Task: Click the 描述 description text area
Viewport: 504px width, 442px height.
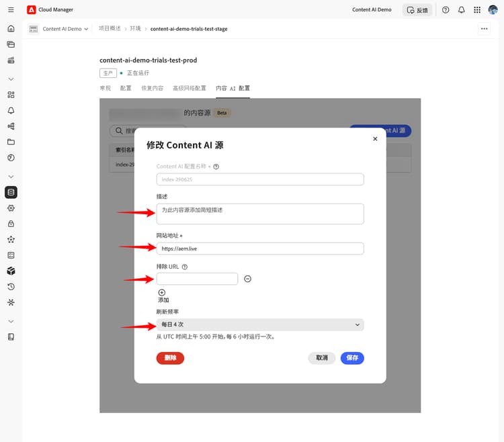Action: [260, 214]
